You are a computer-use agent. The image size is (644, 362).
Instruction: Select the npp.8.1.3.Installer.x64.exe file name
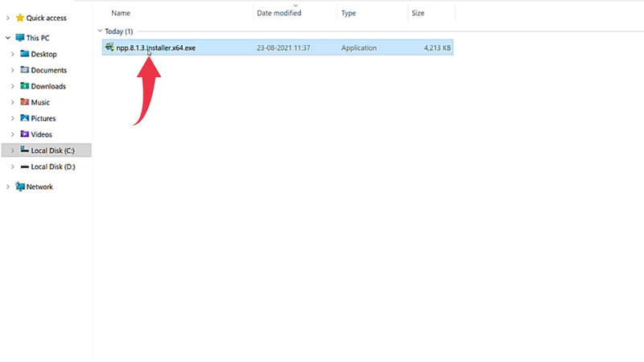click(155, 48)
